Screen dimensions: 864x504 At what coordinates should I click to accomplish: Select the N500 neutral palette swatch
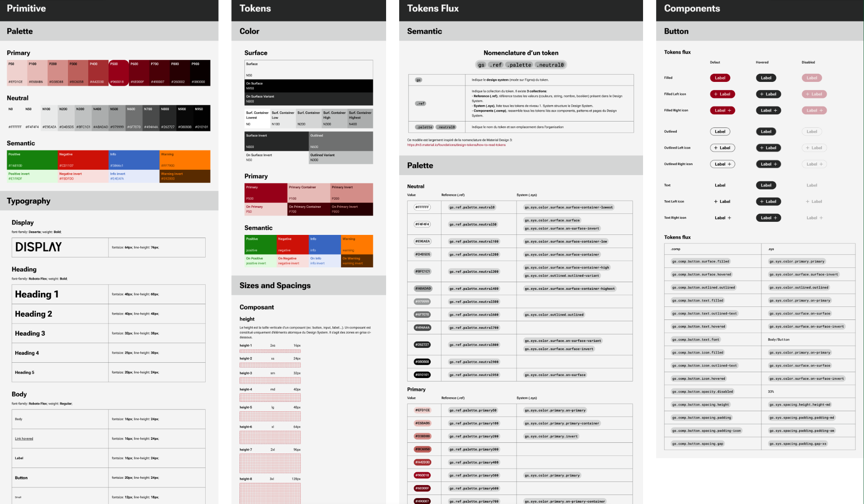[117, 118]
